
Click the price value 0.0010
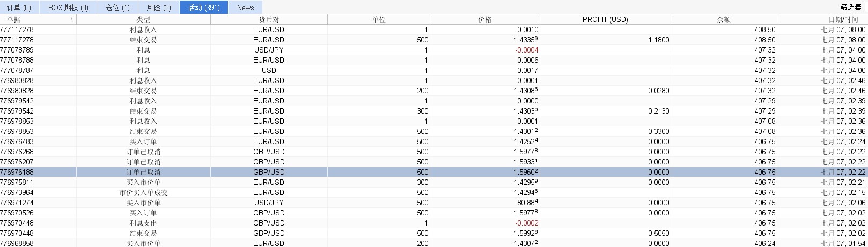(528, 29)
